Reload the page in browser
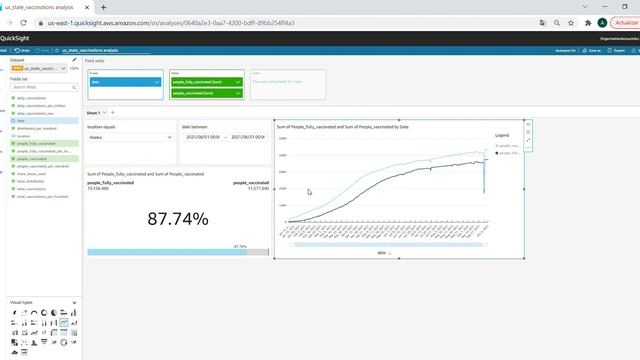This screenshot has width=640, height=360. click(x=23, y=23)
